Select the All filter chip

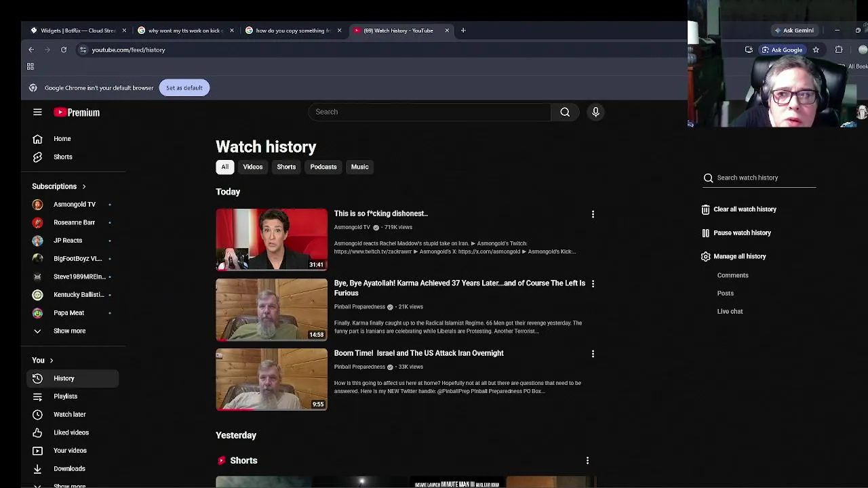click(x=224, y=167)
